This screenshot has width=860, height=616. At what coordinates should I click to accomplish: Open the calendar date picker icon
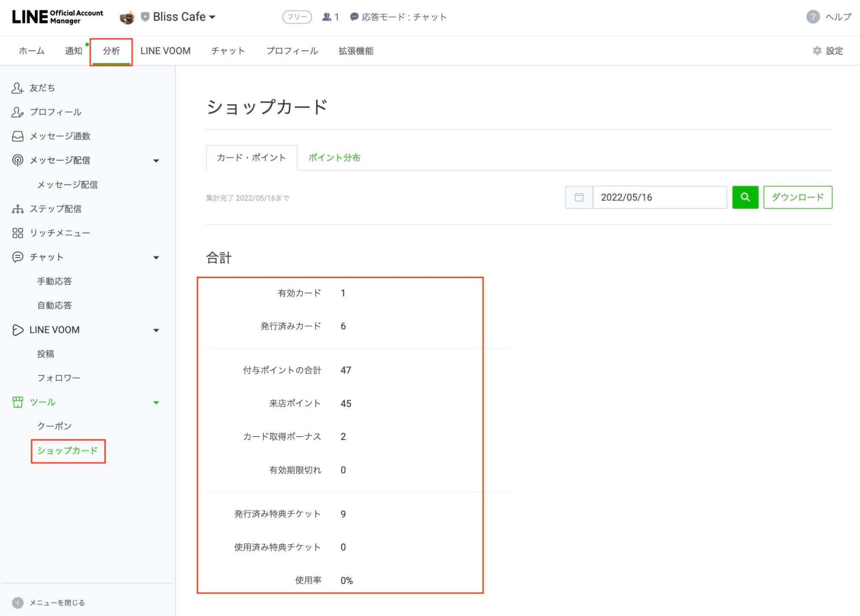578,197
